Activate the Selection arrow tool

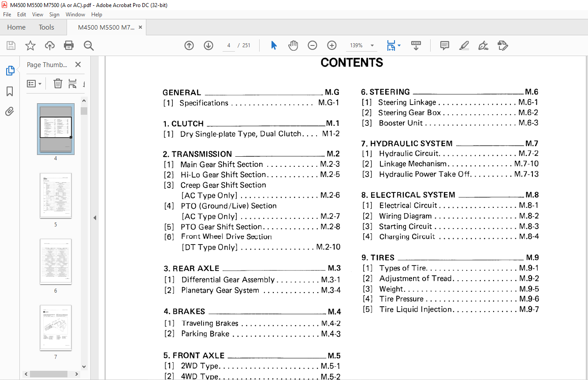coord(274,45)
